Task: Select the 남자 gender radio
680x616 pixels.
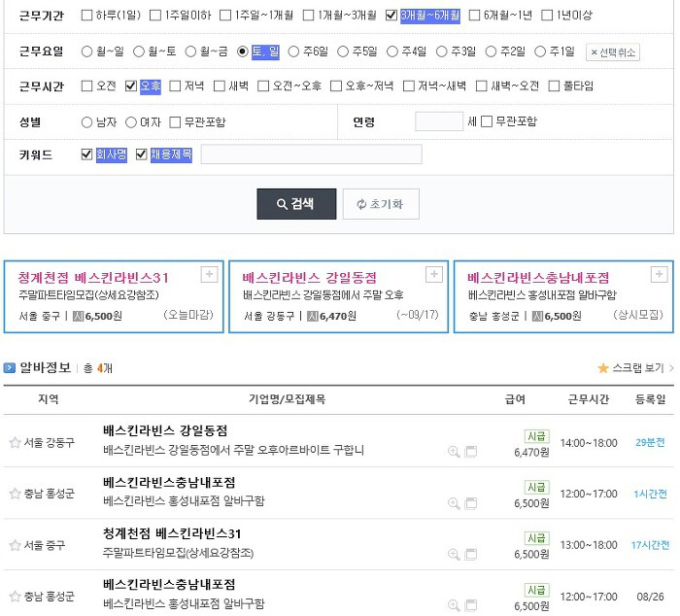Action: [x=86, y=122]
